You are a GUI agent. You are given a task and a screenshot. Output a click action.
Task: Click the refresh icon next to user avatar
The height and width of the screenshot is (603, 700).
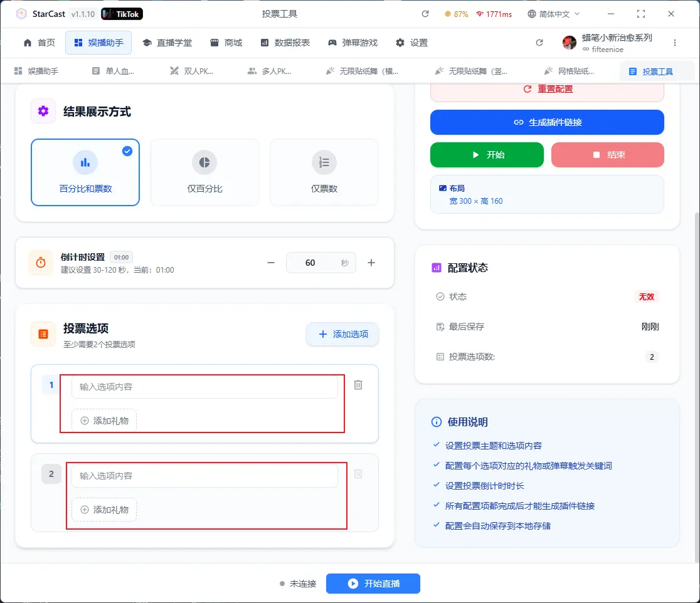[x=539, y=43]
